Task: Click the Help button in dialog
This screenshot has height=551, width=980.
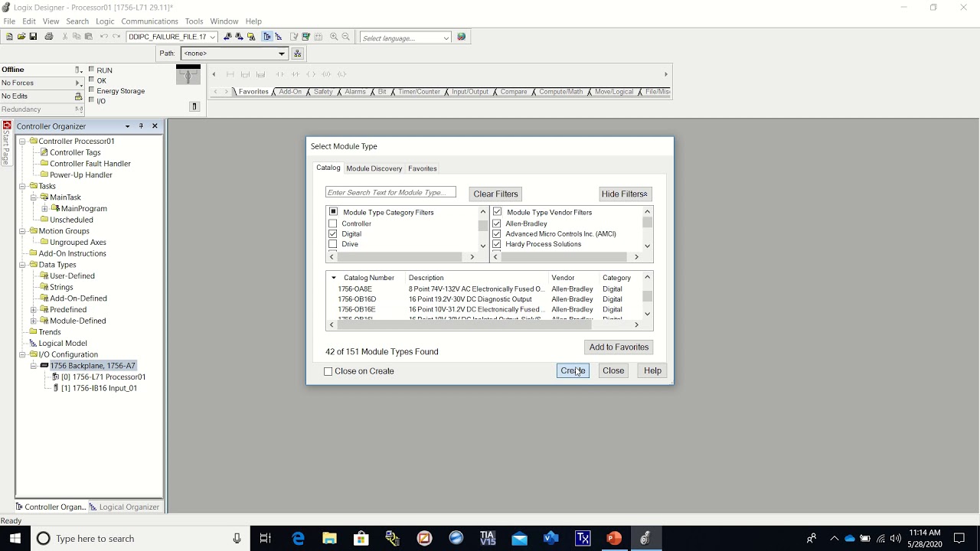Action: click(652, 370)
